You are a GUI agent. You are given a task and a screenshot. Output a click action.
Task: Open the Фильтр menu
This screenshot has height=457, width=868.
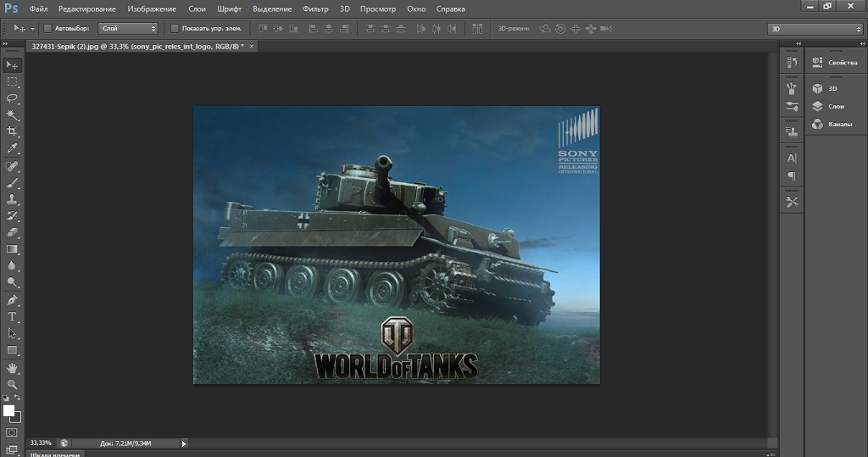(x=315, y=8)
